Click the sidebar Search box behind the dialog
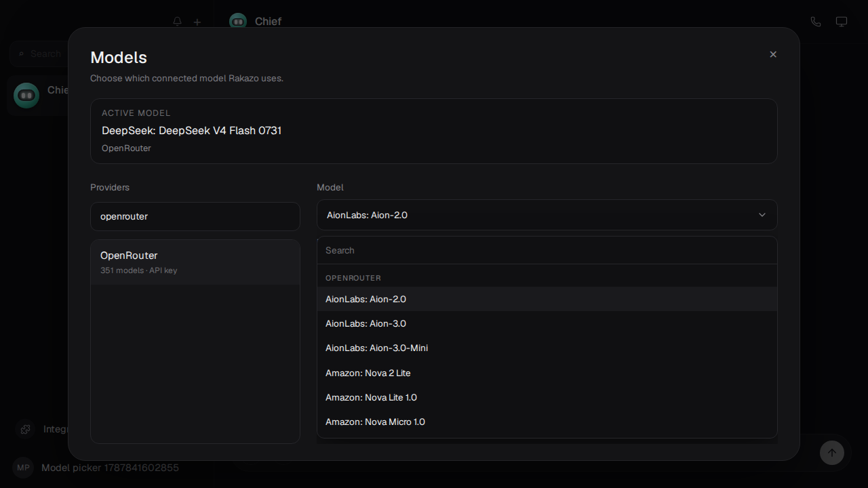 [39, 54]
